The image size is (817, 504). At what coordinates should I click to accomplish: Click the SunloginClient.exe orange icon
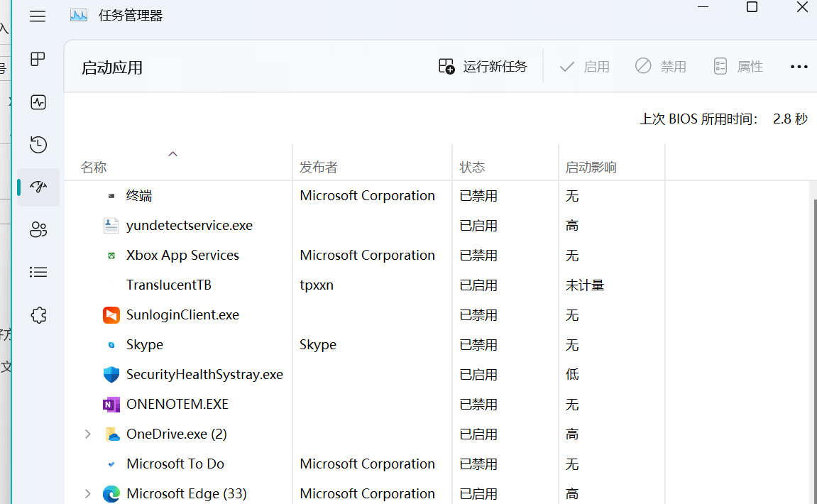[111, 314]
